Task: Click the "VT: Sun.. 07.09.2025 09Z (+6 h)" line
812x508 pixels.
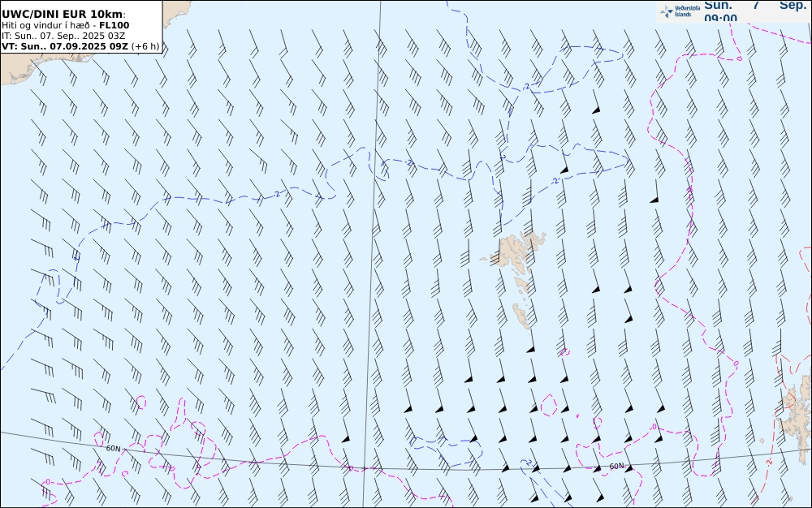Action: click(80, 46)
